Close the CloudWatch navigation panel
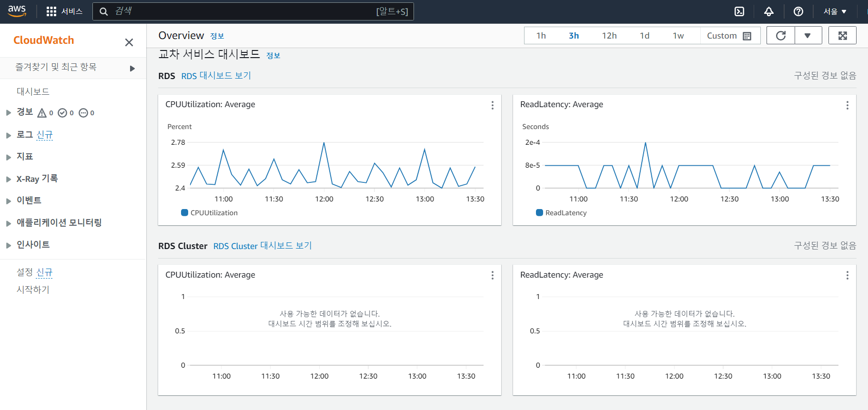 (x=129, y=42)
